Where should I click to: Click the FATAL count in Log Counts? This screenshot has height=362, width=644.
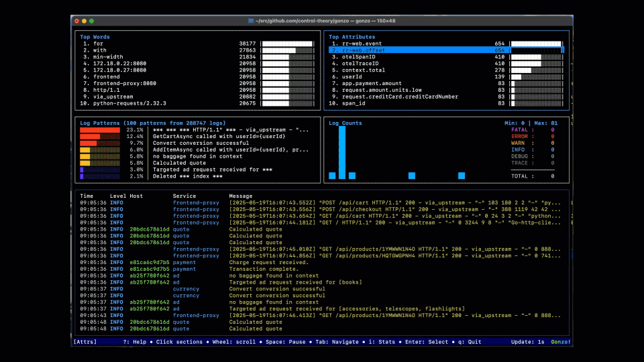(x=552, y=129)
